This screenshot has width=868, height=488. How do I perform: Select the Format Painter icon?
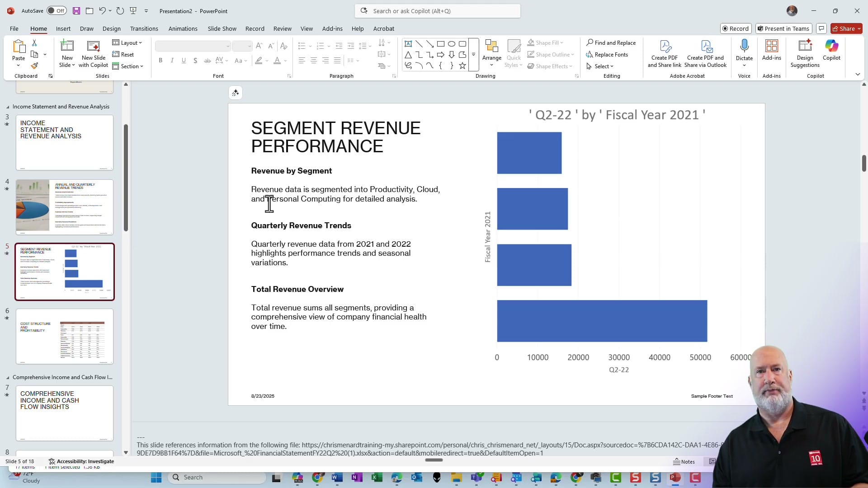pyautogui.click(x=35, y=65)
